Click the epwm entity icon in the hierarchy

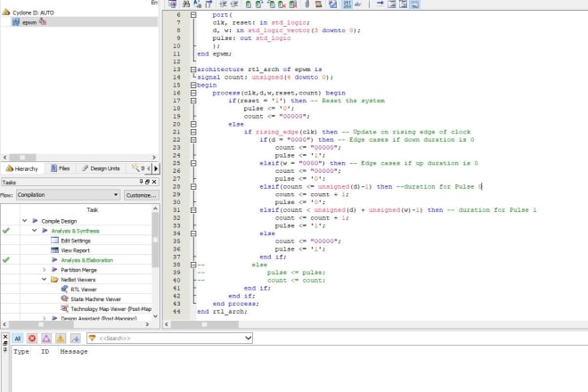coord(16,22)
